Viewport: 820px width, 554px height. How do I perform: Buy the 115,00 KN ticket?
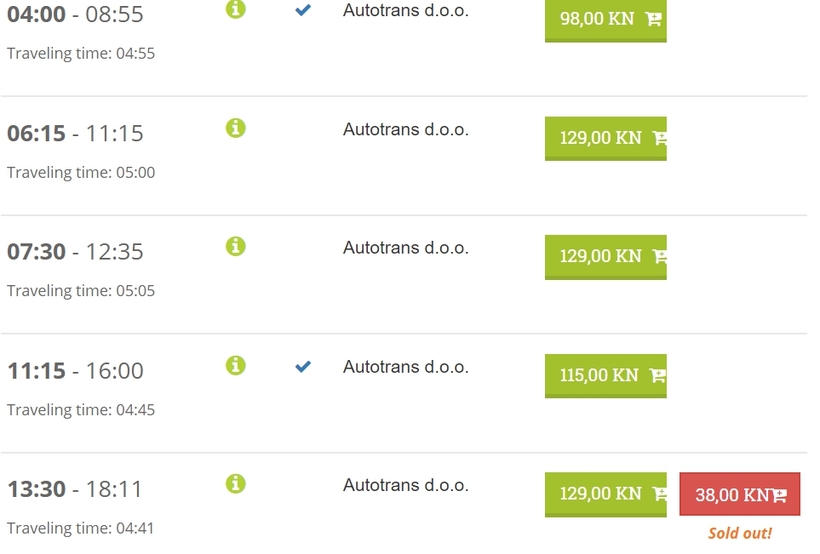pyautogui.click(x=606, y=376)
